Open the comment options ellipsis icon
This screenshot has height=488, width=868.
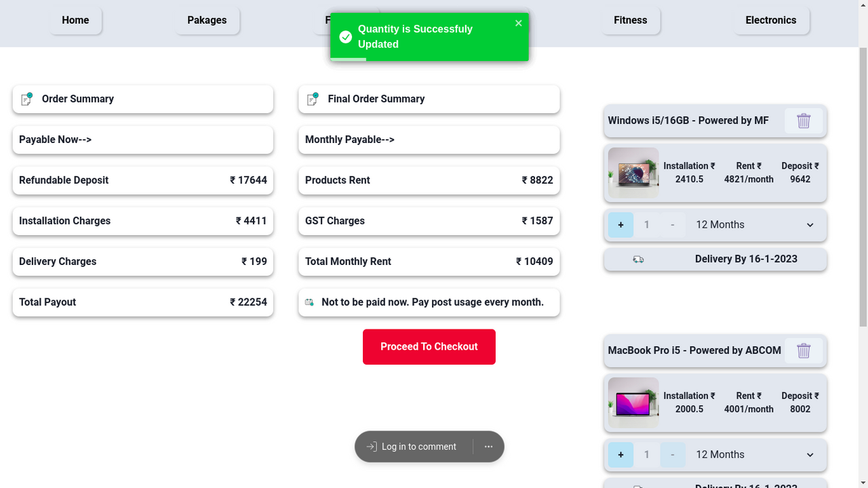pyautogui.click(x=488, y=446)
